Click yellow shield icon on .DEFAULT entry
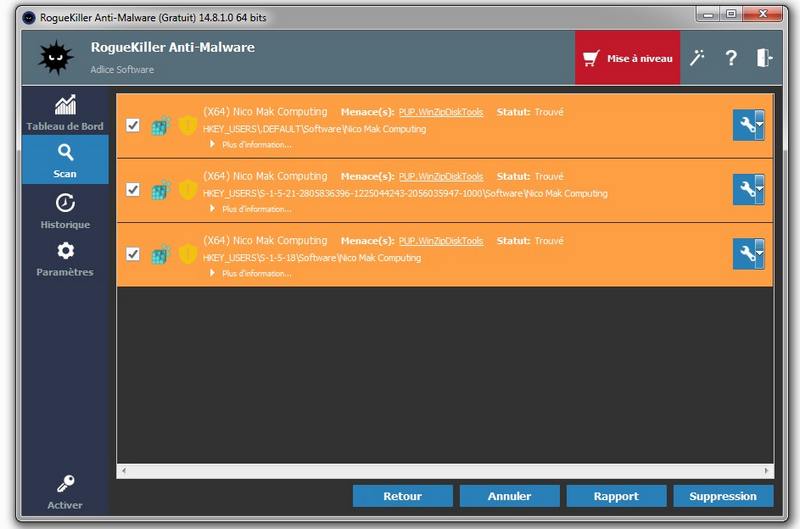The width and height of the screenshot is (800, 529). pos(187,126)
